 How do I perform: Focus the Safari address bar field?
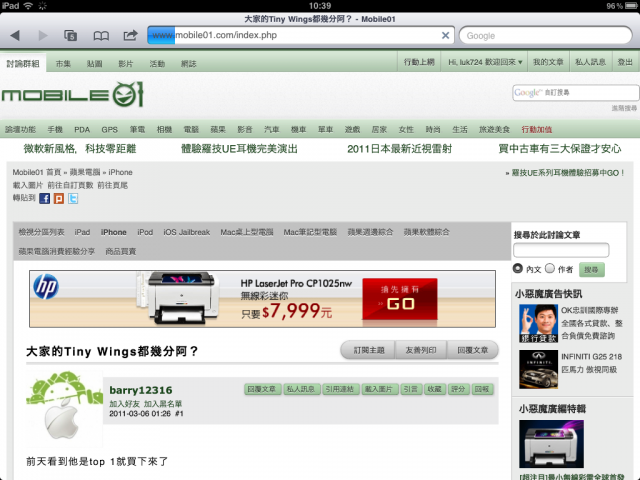(301, 36)
